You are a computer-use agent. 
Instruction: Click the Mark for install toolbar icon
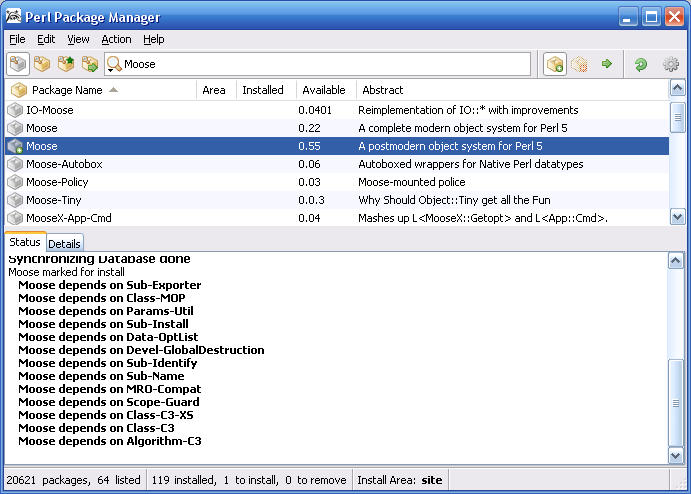tap(554, 64)
